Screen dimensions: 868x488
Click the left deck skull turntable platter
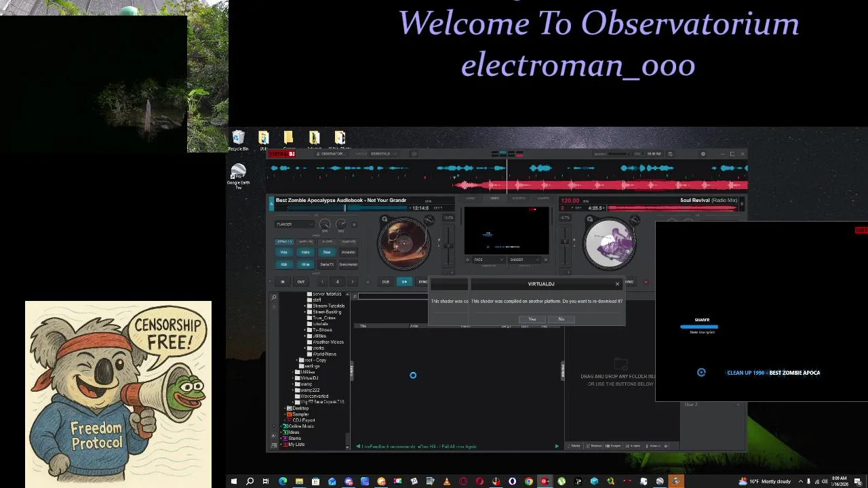pos(403,243)
